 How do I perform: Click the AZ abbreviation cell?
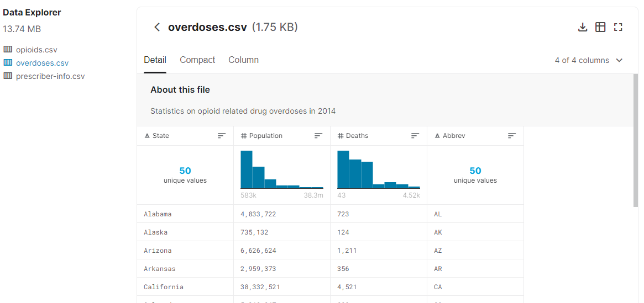coord(475,250)
